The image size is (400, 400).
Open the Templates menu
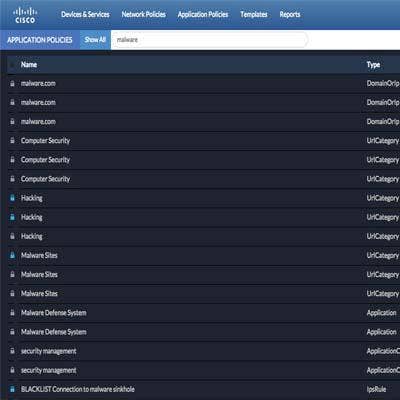click(254, 14)
